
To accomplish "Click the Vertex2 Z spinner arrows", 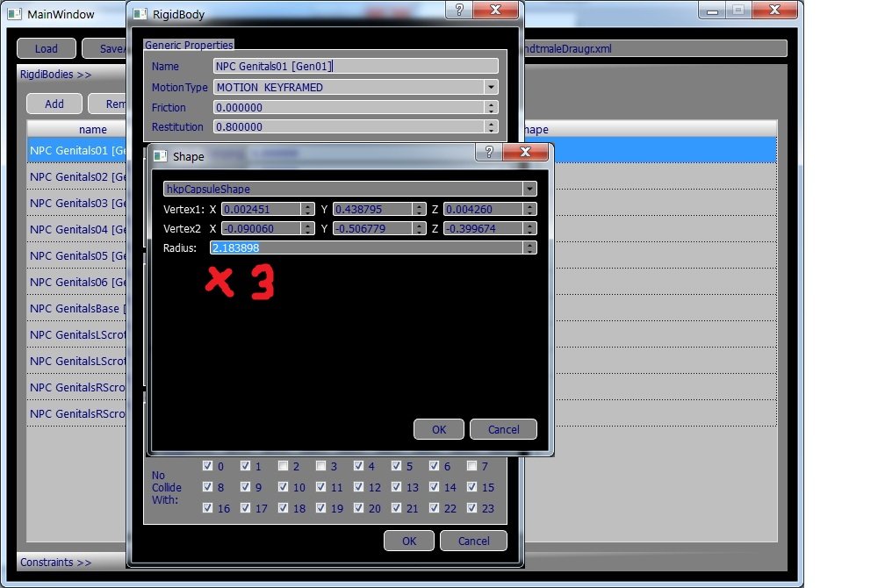I will 529,228.
